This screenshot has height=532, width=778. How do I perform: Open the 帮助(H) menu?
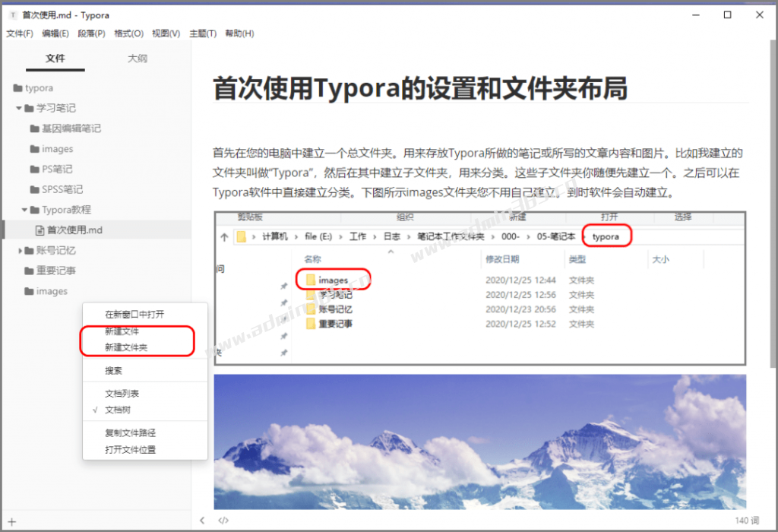(x=239, y=33)
